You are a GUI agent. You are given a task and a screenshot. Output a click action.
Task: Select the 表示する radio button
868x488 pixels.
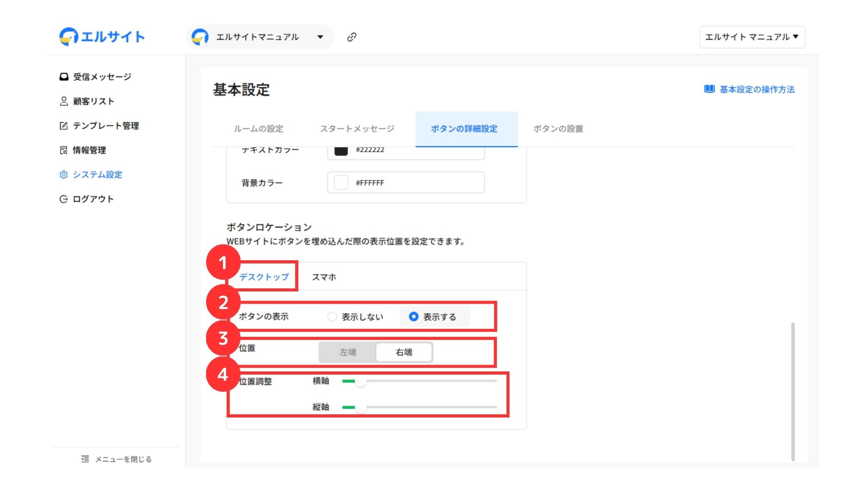coord(413,317)
